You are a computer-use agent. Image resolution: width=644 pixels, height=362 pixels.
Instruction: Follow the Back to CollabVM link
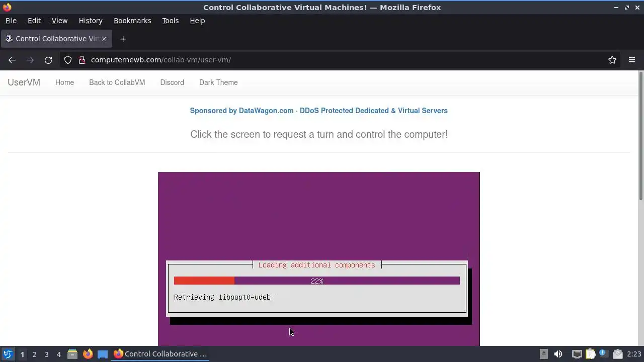(x=117, y=82)
